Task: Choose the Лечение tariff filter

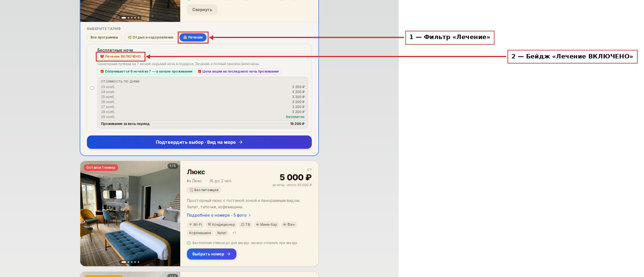Action: coord(193,37)
